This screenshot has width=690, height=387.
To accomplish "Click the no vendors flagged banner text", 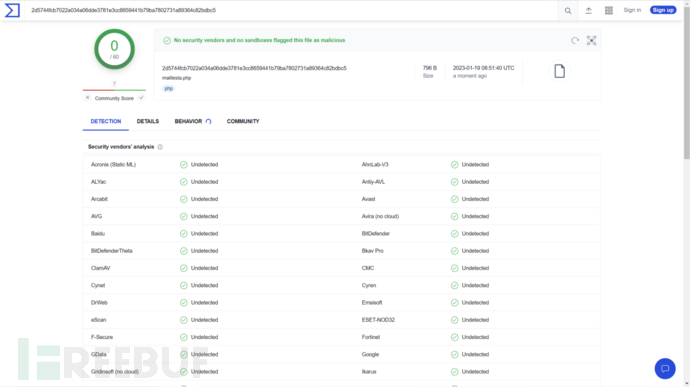I will [x=260, y=41].
